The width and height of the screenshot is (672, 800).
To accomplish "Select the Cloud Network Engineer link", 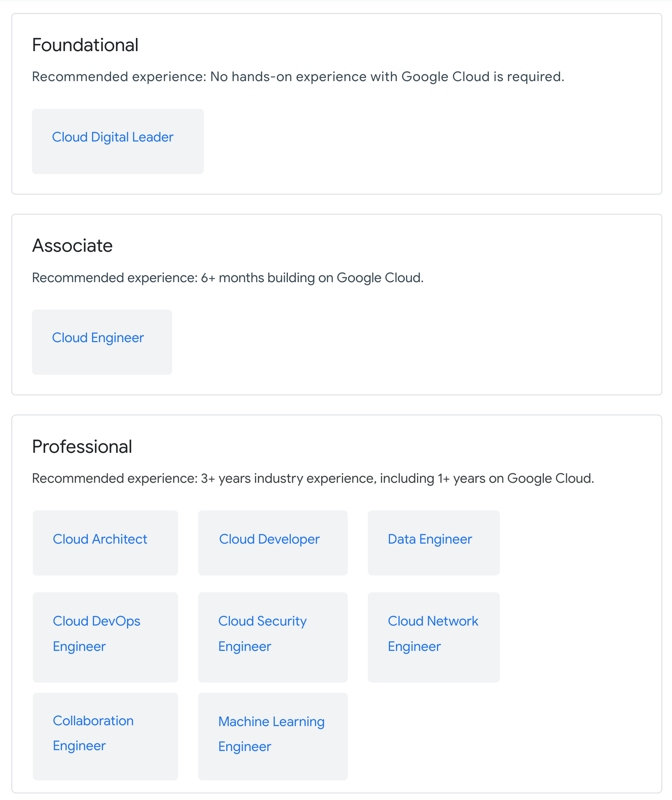I will click(x=433, y=633).
